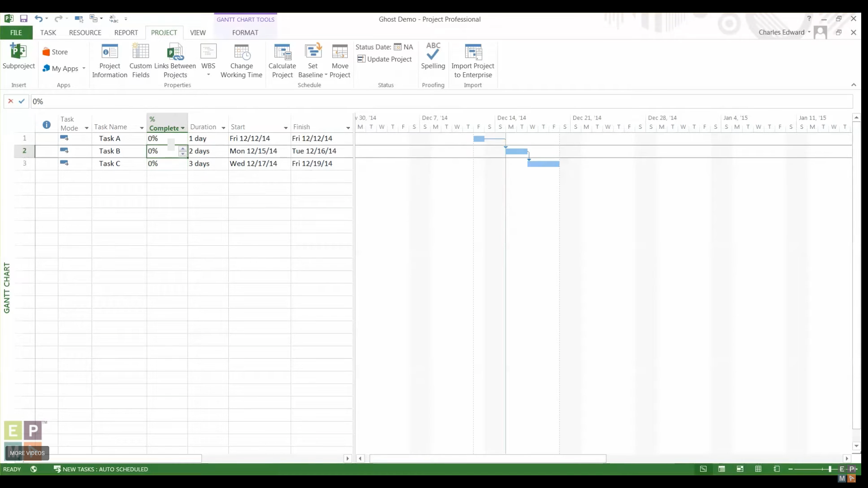Confirm cell entry with check mark
The width and height of the screenshot is (868, 488).
22,101
